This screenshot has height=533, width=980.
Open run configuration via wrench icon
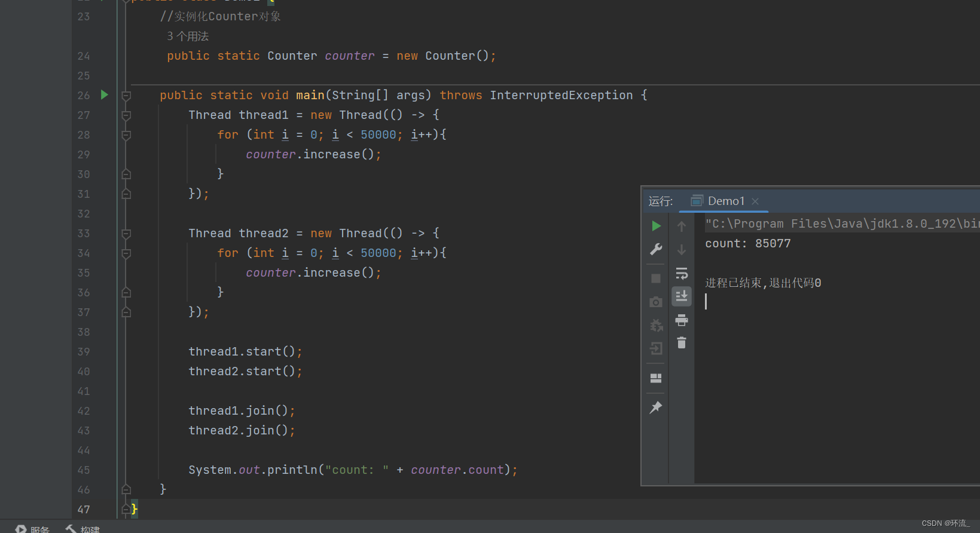point(656,249)
